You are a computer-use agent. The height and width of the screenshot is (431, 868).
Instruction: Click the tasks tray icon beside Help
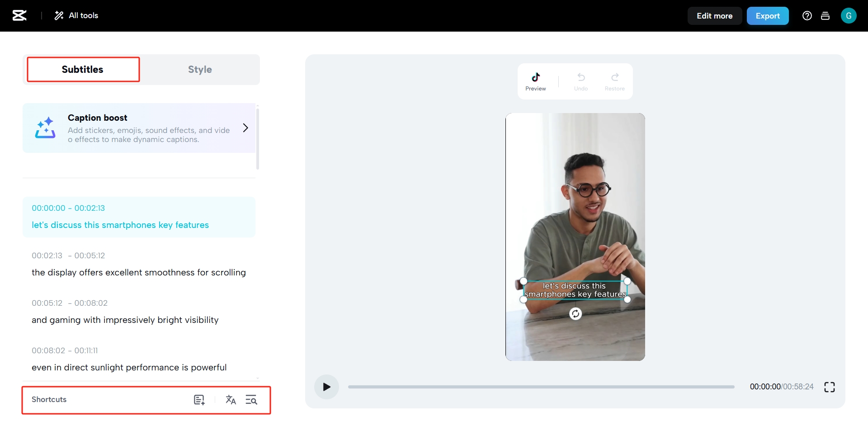pos(825,15)
